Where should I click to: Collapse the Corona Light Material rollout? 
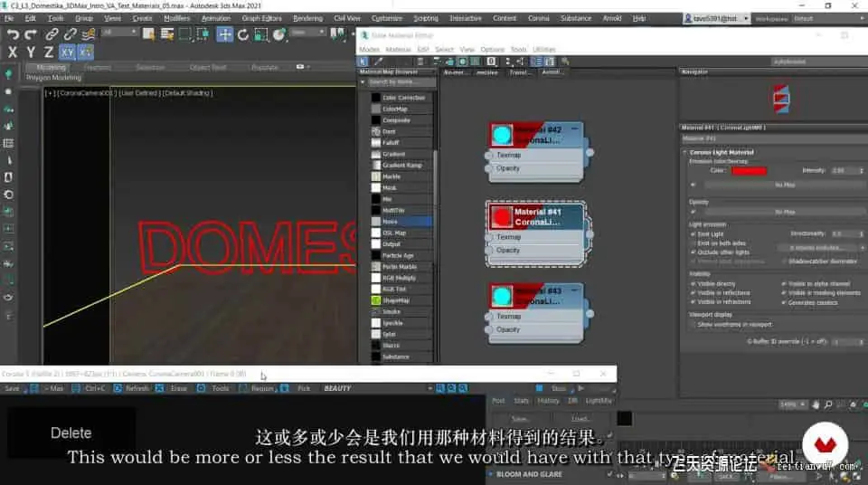[684, 152]
